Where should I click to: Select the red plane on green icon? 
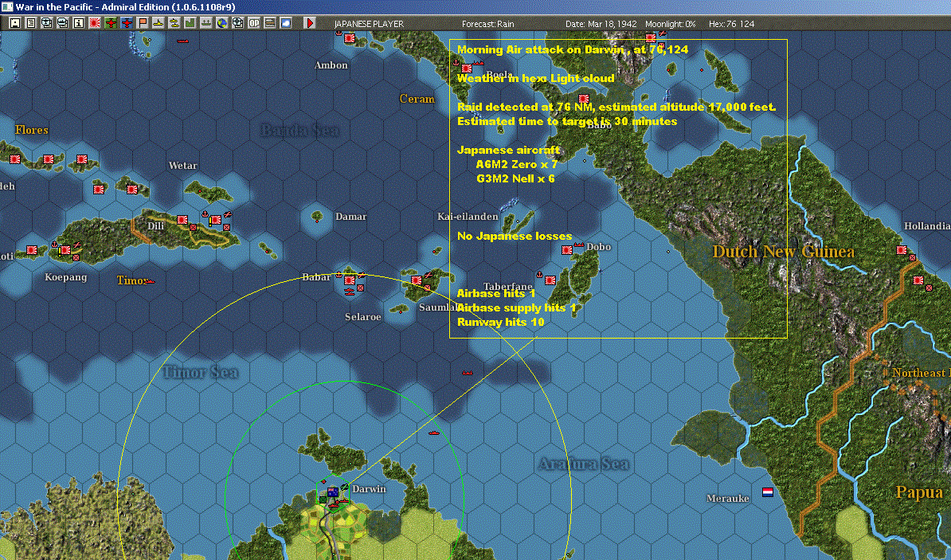[111, 23]
